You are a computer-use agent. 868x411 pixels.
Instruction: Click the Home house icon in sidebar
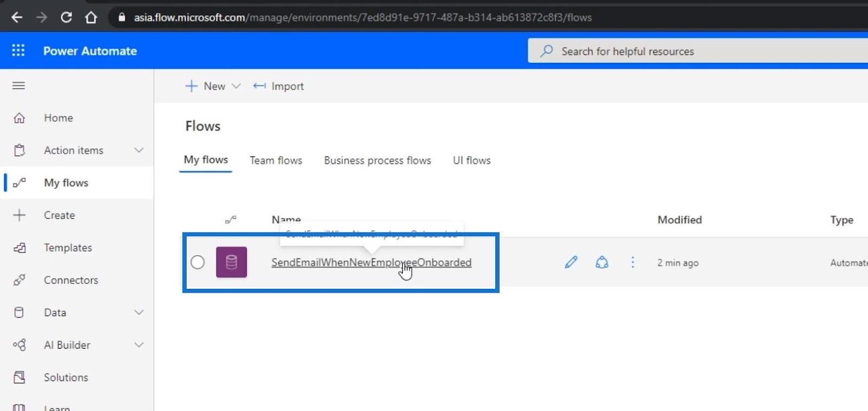[19, 118]
